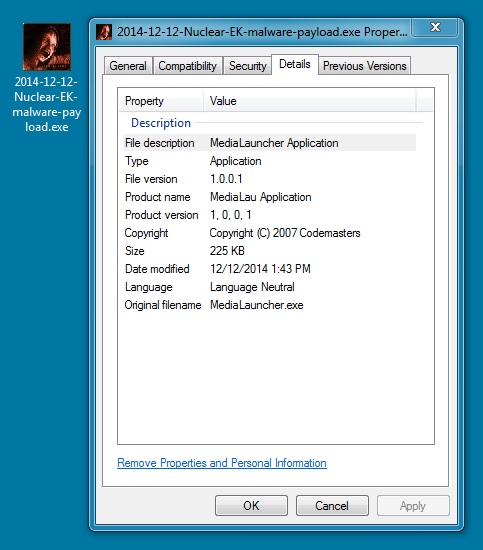Select the File description row

coord(269,143)
